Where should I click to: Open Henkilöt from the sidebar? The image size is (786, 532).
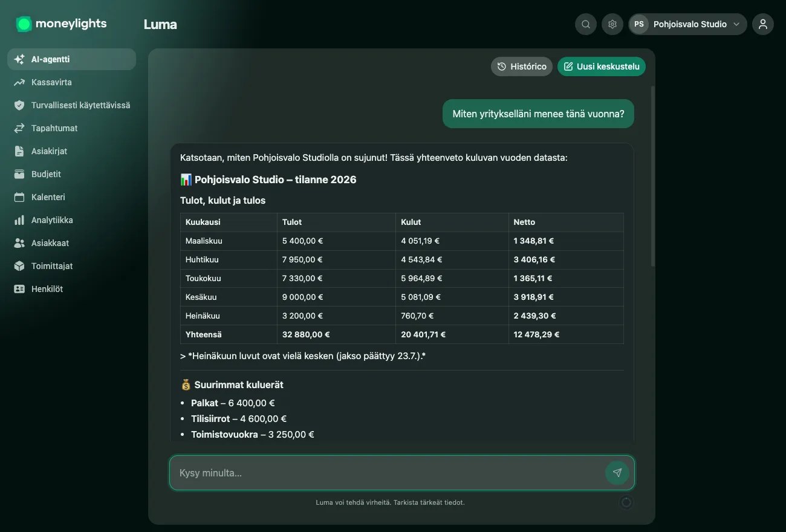71,289
